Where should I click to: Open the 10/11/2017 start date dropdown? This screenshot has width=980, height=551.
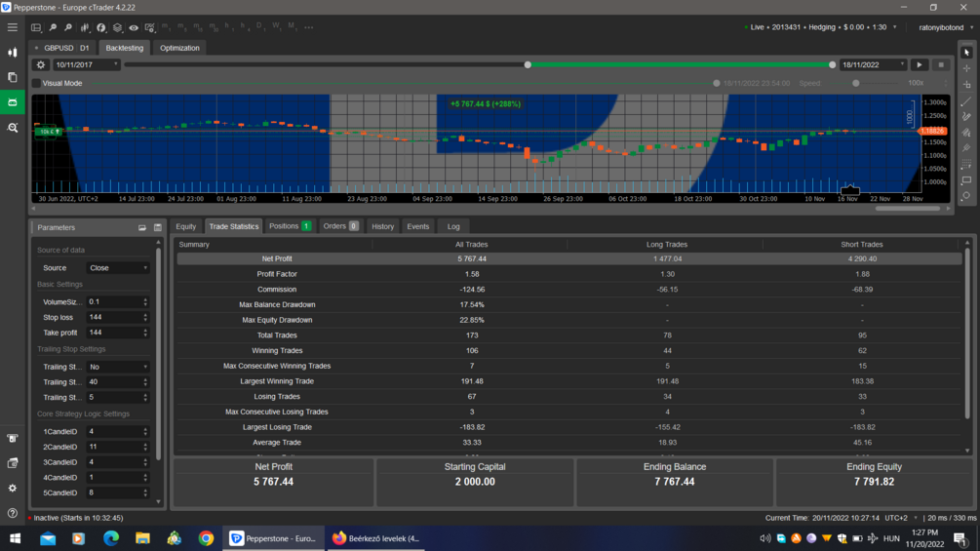(x=86, y=65)
